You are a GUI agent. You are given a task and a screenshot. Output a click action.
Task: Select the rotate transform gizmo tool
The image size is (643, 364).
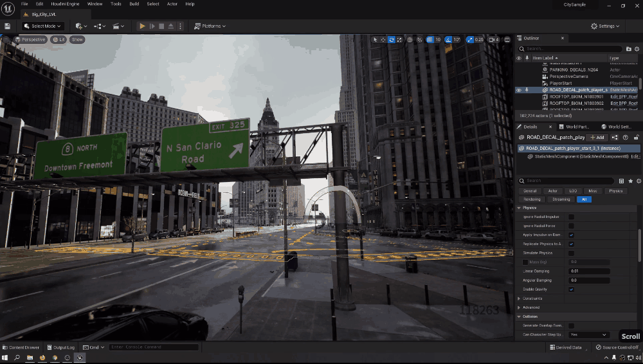pyautogui.click(x=392, y=40)
